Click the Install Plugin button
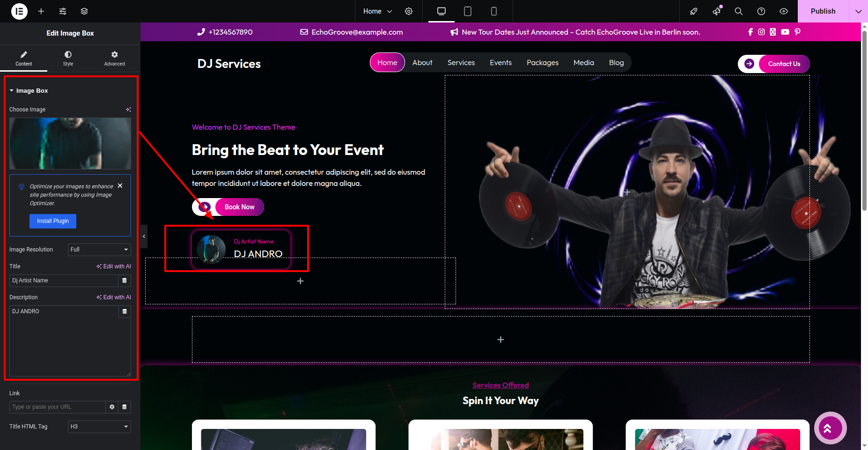The width and height of the screenshot is (868, 450). pos(53,221)
